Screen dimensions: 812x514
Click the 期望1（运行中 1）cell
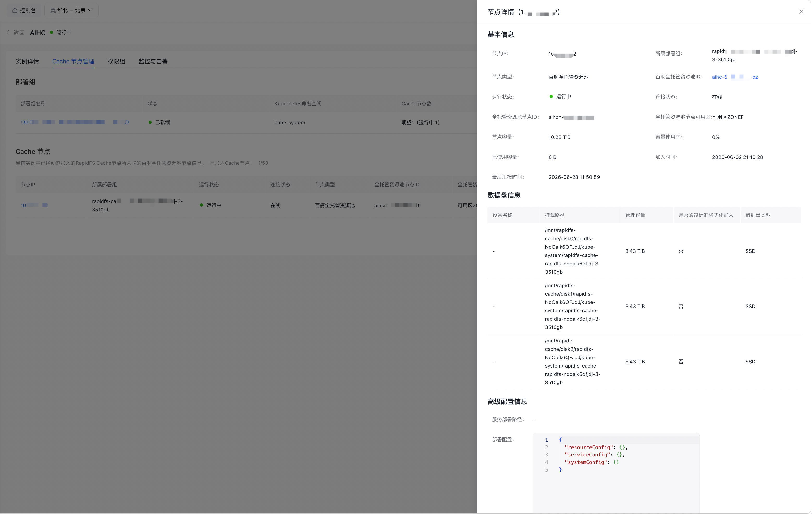(x=420, y=123)
